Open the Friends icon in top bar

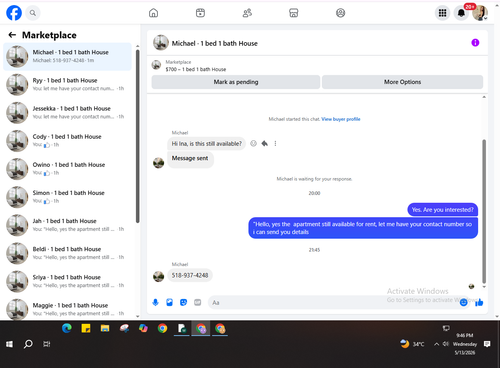click(x=247, y=13)
